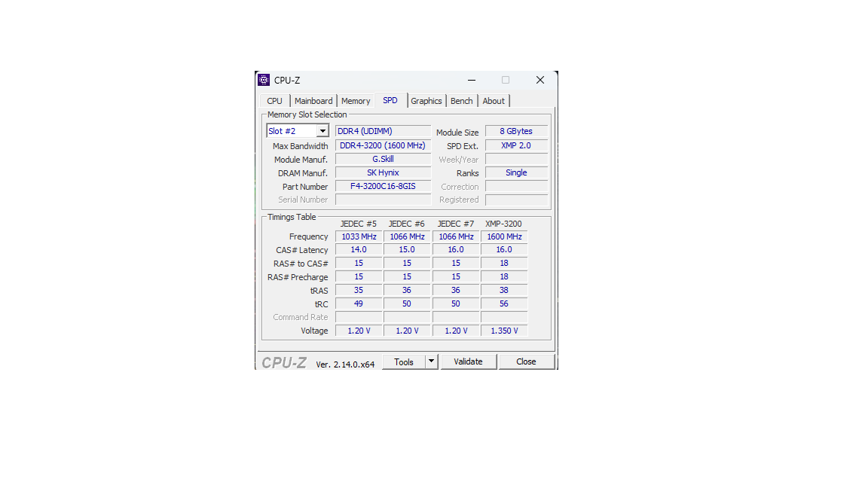Switch to the CPU tab
This screenshot has height=488, width=868.
tap(274, 101)
